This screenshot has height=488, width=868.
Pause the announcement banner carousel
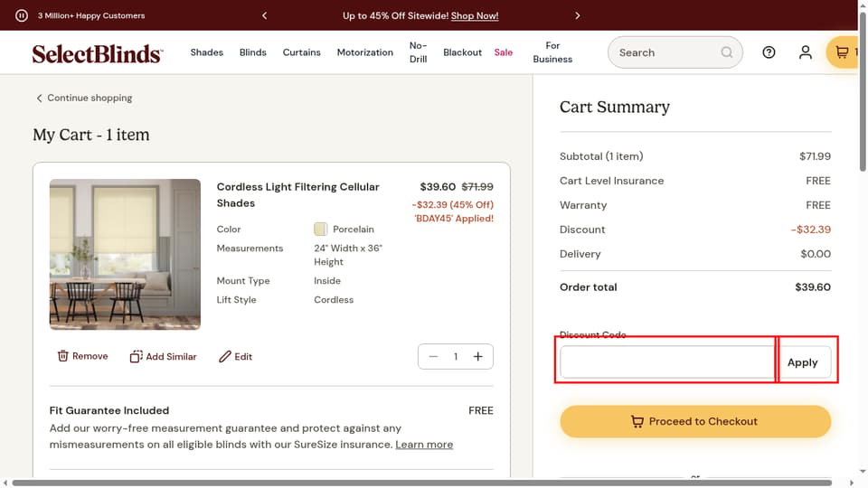coord(22,15)
